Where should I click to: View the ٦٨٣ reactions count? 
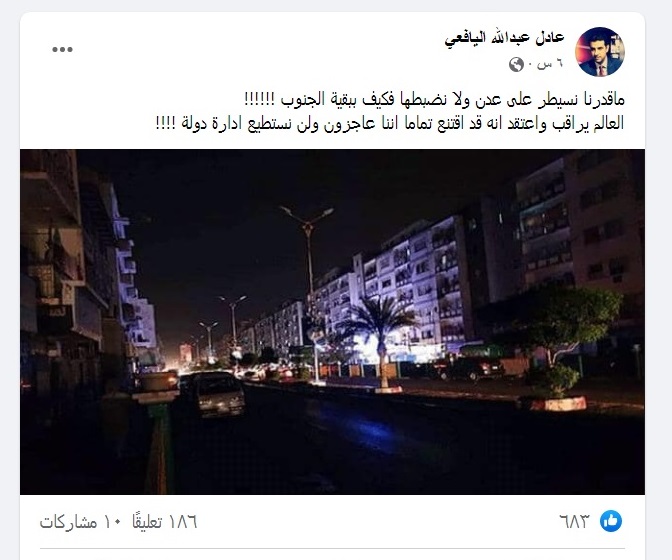574,521
